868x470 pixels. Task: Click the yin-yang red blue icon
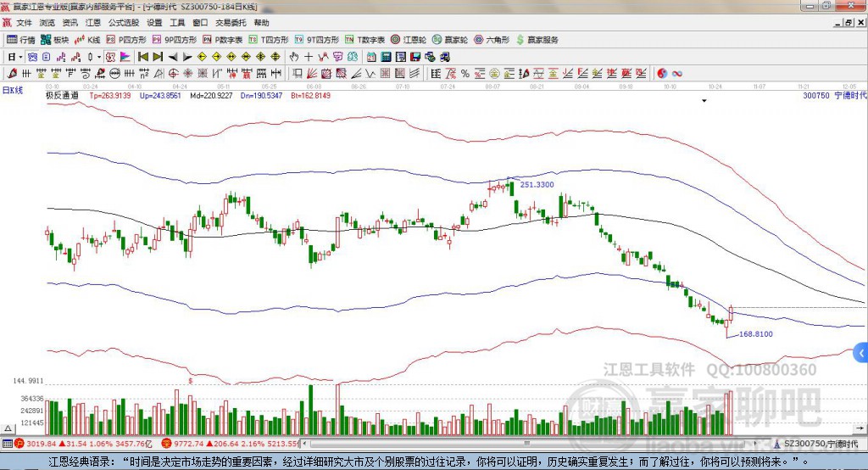[662, 74]
